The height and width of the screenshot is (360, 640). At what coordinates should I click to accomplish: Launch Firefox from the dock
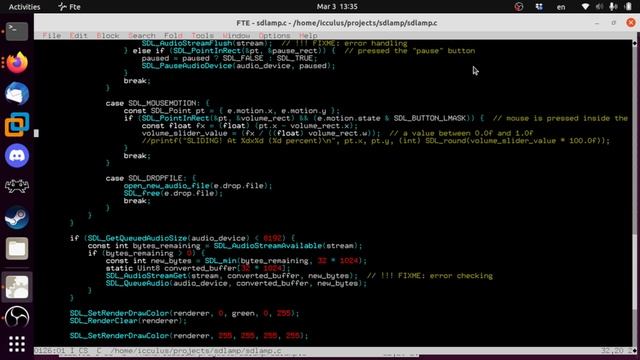tap(17, 62)
